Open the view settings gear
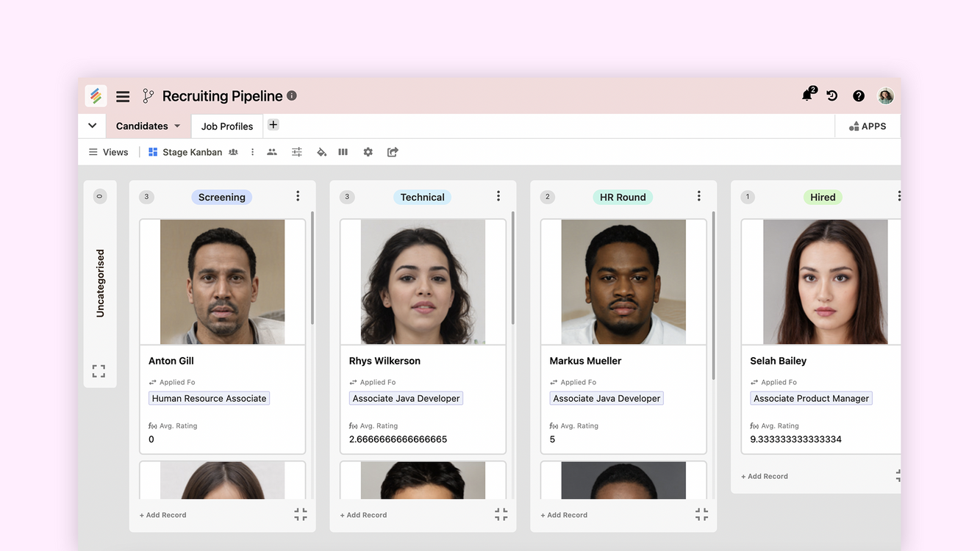The width and height of the screenshot is (980, 551). (368, 152)
